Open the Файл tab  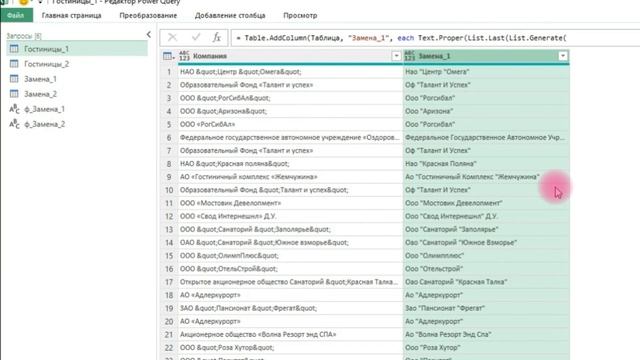coord(16,16)
